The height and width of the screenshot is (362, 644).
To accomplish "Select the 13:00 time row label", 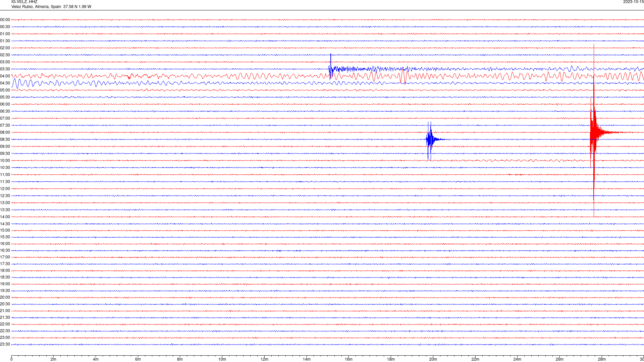I will 5,203.
